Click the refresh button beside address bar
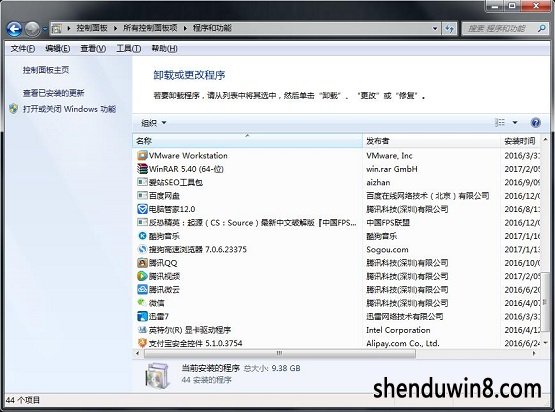Screen dimensions: 555x412 [450, 29]
